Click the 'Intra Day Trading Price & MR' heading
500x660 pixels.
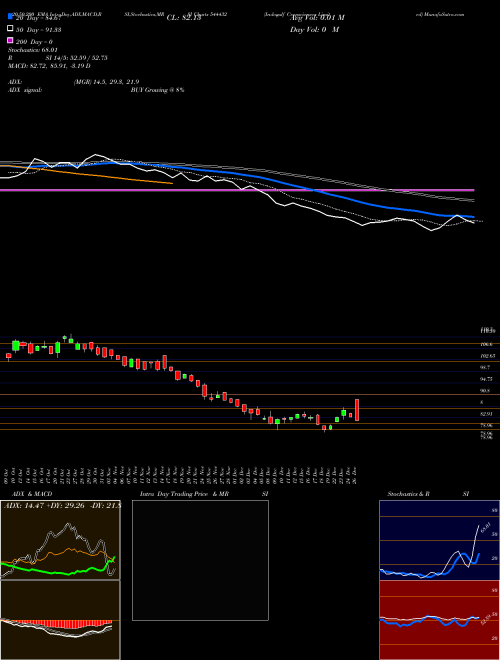[184, 494]
